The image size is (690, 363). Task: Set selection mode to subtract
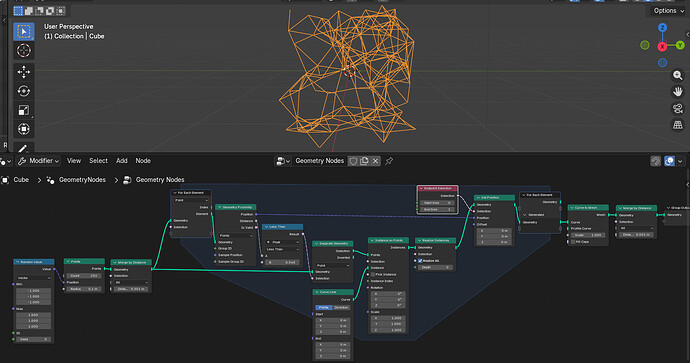[39, 11]
